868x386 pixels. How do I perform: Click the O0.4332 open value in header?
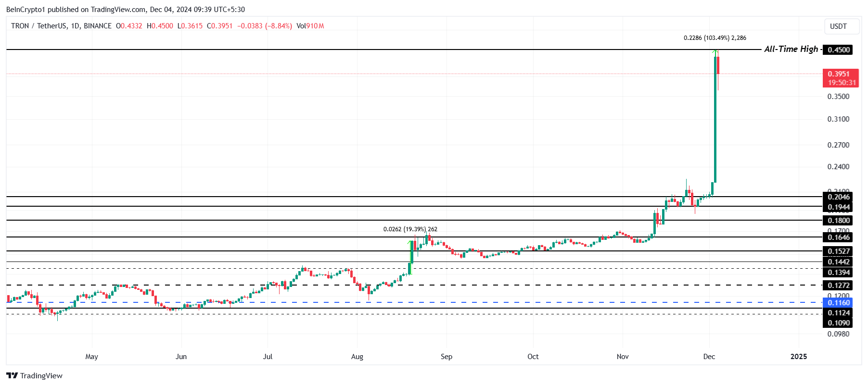pyautogui.click(x=129, y=26)
